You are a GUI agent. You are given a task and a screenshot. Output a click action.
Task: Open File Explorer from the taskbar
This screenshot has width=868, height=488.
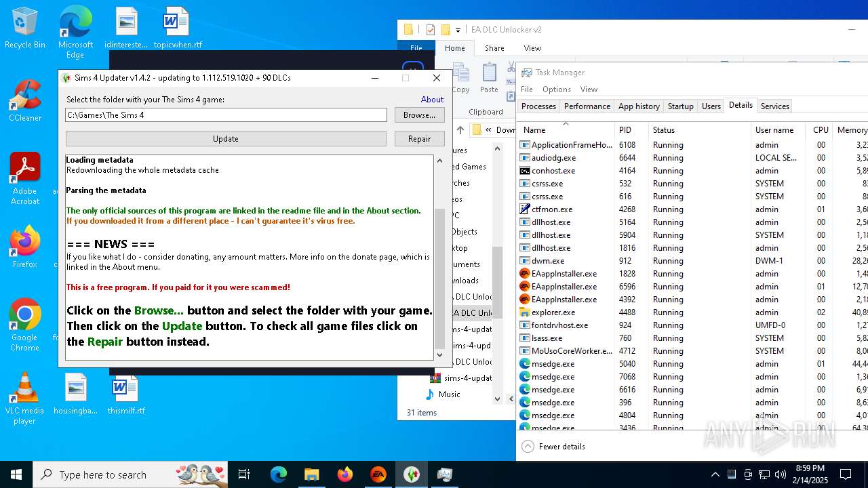[311, 474]
